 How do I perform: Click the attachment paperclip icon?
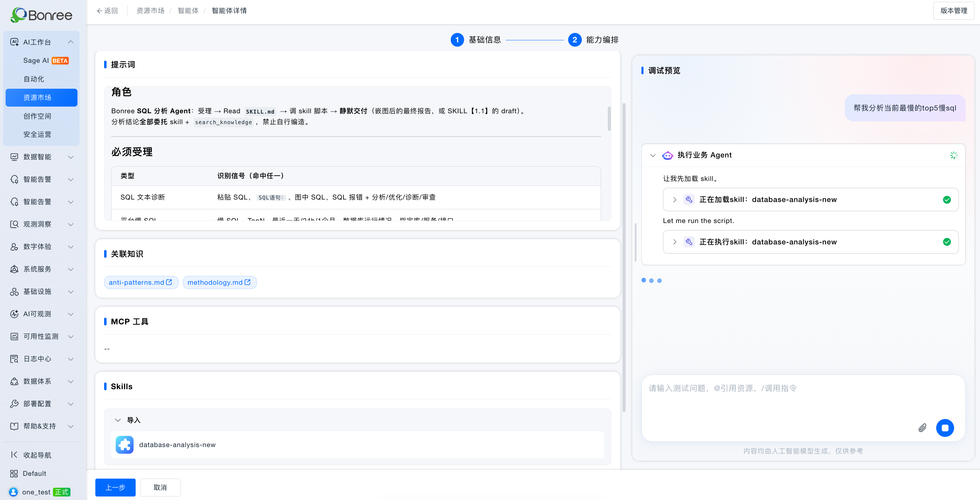click(922, 428)
